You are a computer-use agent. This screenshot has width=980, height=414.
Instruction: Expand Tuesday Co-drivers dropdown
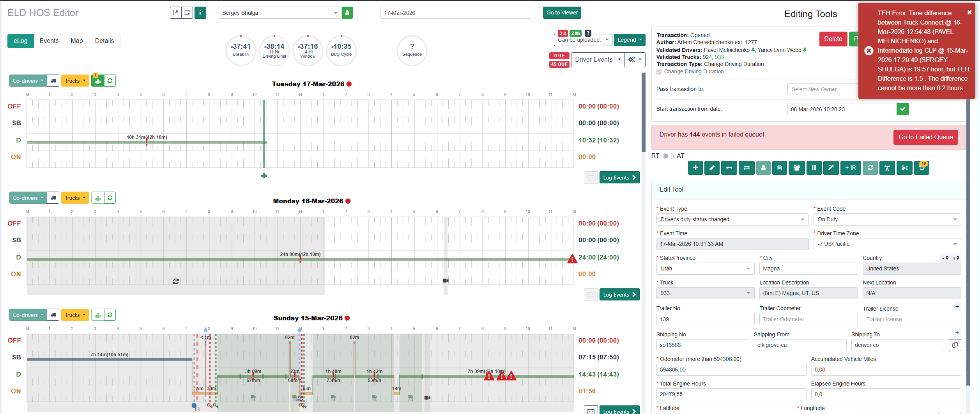pos(28,81)
